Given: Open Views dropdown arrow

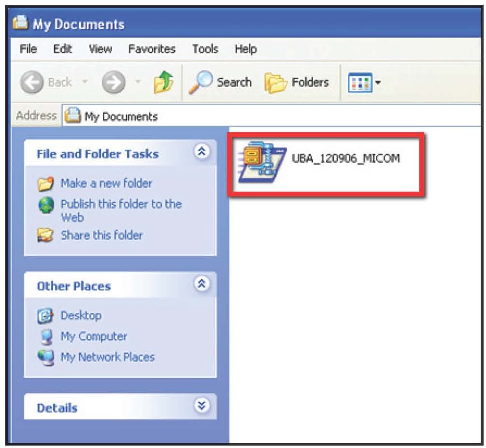Looking at the screenshot, I should (378, 83).
